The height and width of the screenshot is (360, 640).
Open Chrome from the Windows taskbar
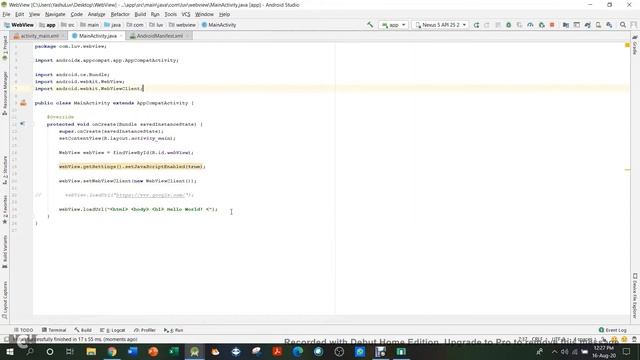tap(112, 351)
